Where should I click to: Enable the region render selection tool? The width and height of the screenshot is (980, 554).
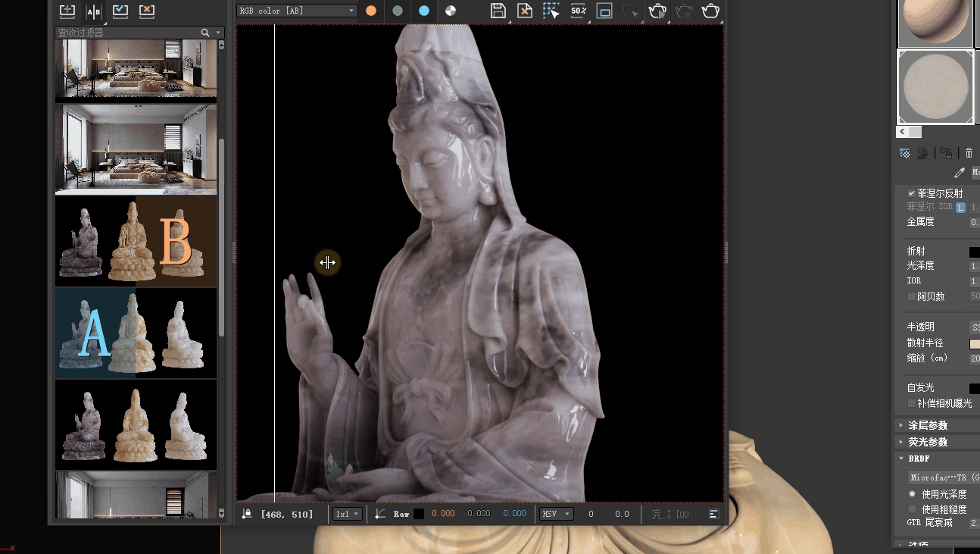tap(551, 11)
